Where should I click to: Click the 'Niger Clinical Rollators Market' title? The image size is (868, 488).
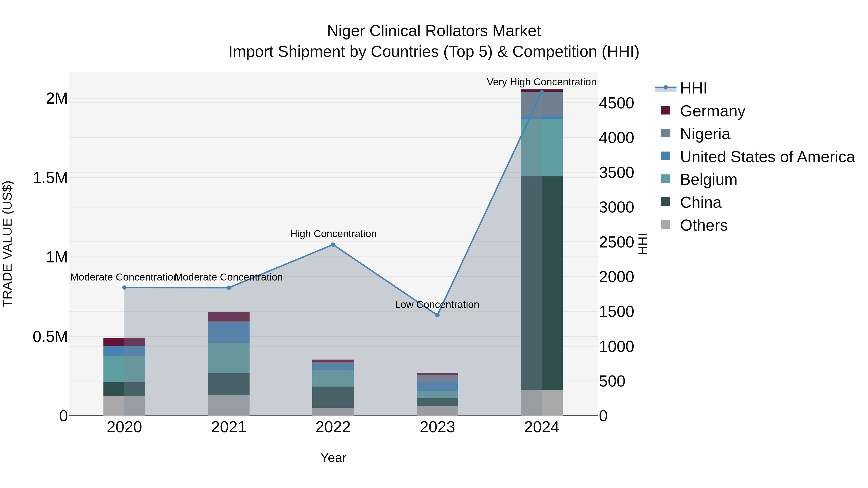coord(434,31)
